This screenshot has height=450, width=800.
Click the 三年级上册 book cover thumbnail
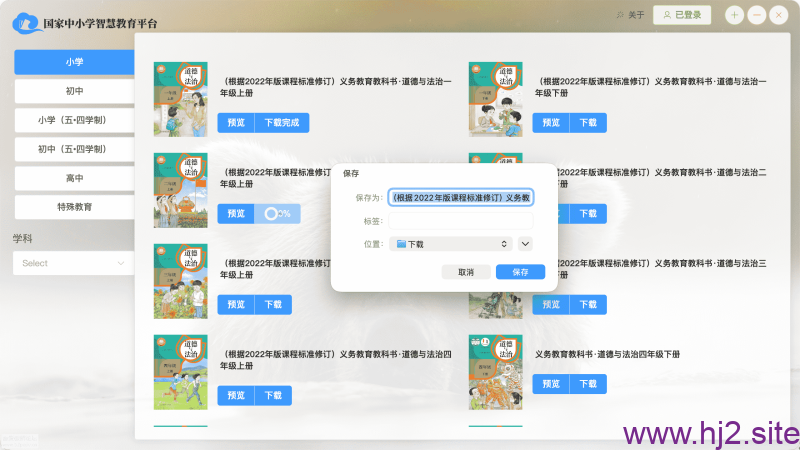click(181, 281)
